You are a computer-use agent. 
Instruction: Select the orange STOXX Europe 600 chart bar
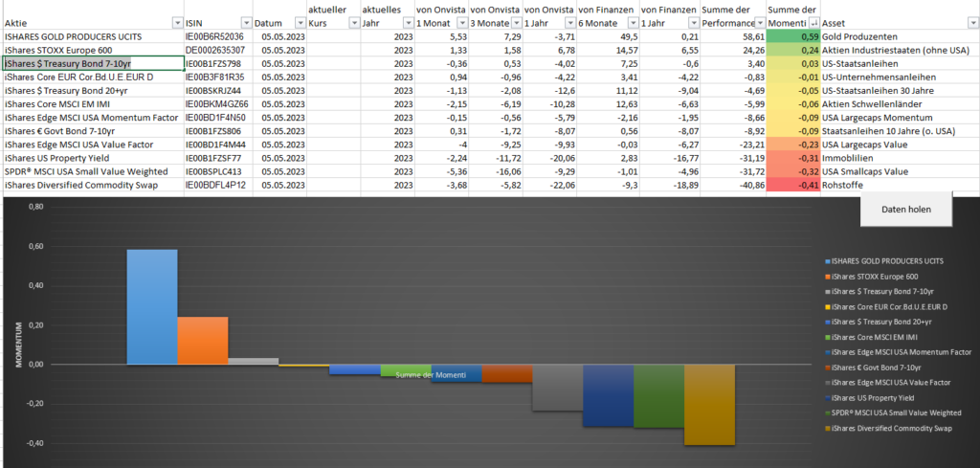click(203, 341)
